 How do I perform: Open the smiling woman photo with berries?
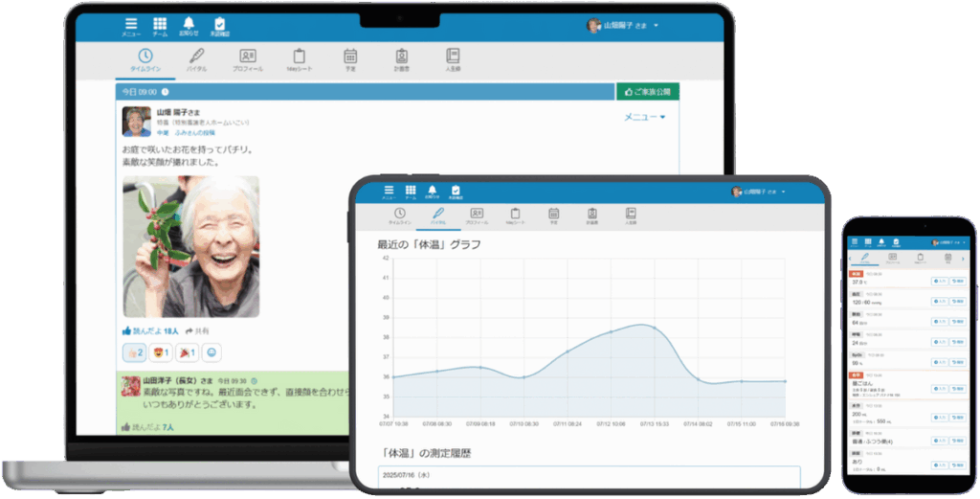(x=190, y=246)
